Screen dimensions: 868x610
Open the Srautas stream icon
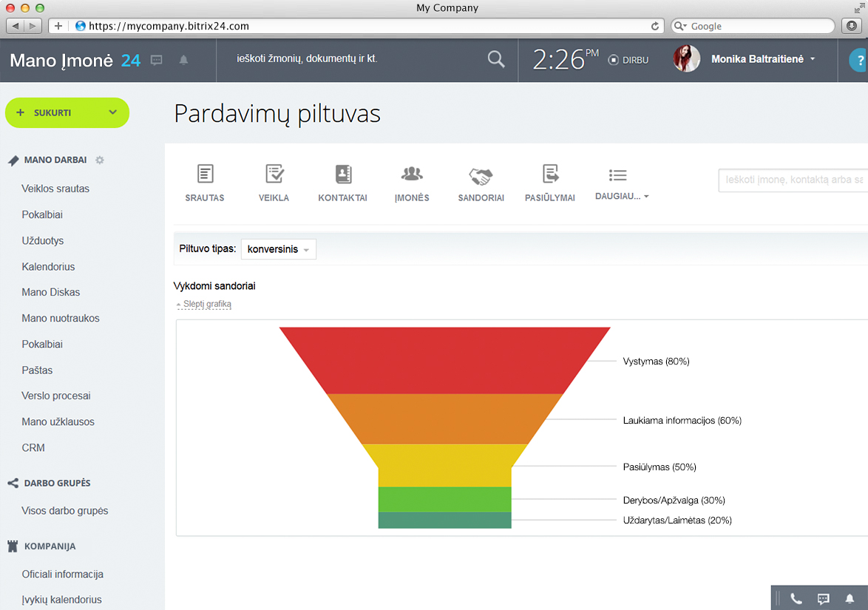(x=205, y=174)
